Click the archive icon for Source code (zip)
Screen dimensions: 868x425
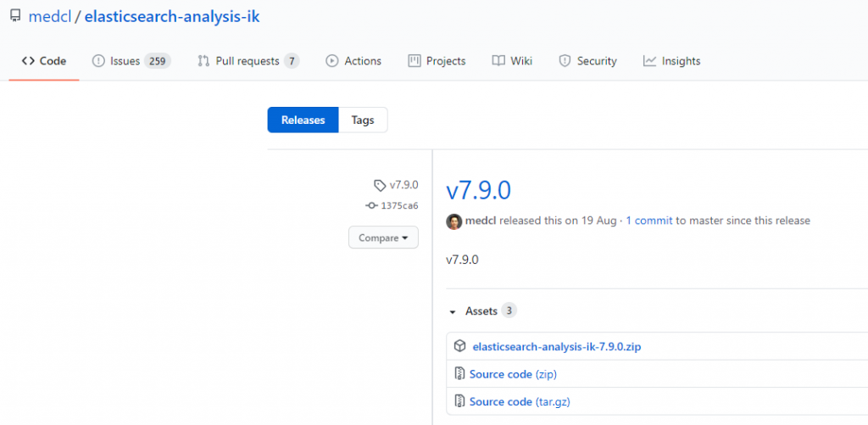coord(459,374)
